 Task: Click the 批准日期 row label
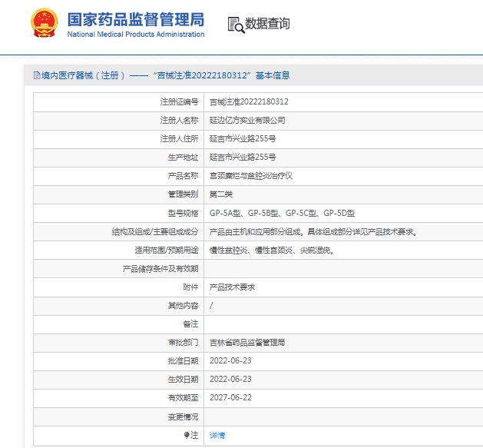(x=183, y=360)
